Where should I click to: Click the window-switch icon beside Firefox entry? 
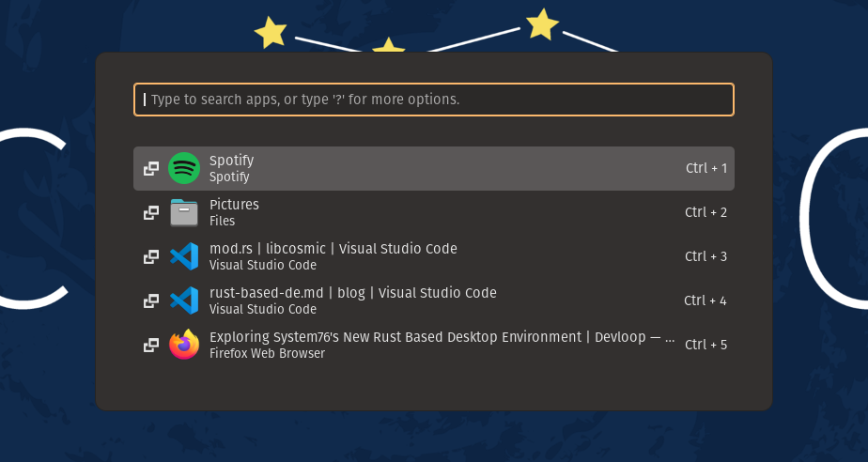[150, 345]
